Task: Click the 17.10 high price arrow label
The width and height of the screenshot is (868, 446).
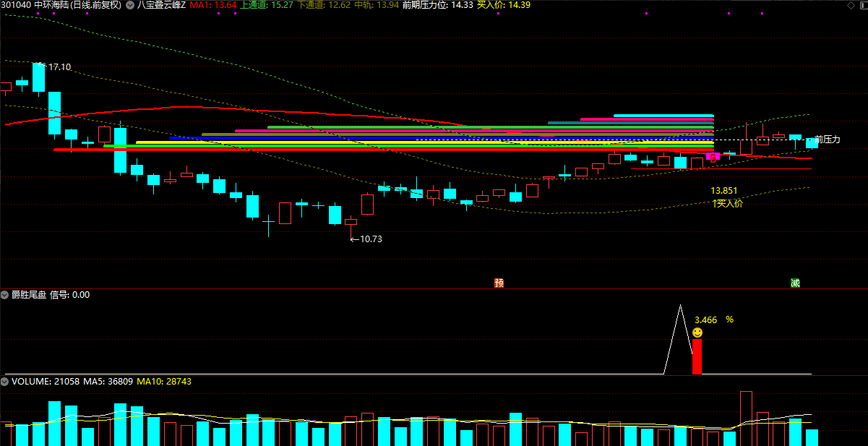Action: point(58,67)
